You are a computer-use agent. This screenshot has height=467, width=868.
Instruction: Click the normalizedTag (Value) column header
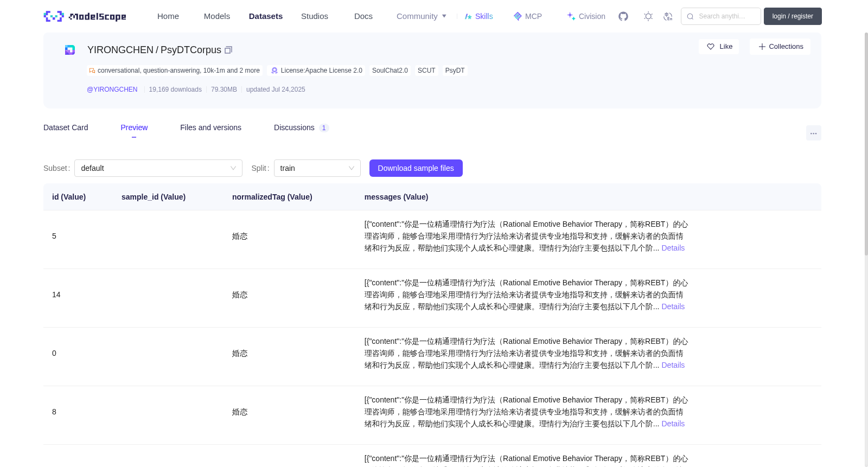coord(272,197)
